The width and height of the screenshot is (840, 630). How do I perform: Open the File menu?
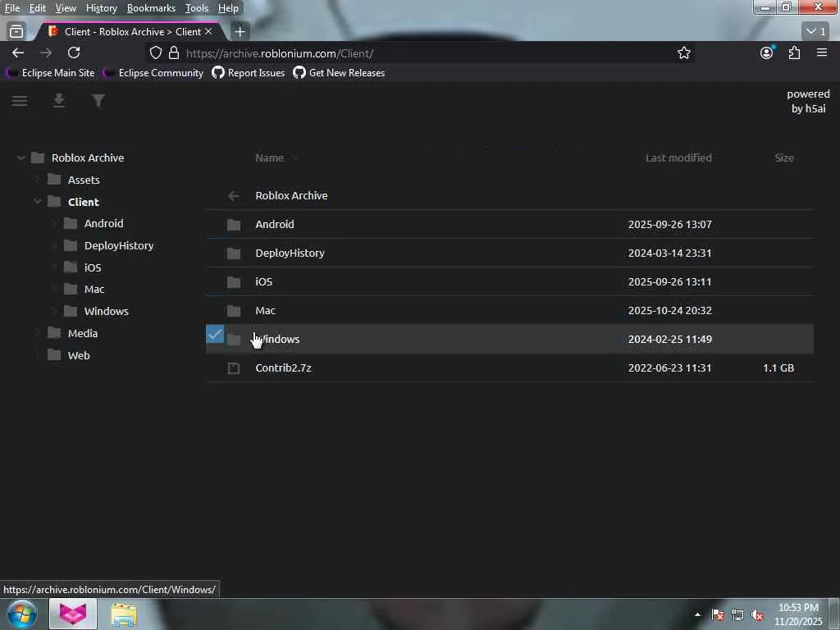[11, 8]
